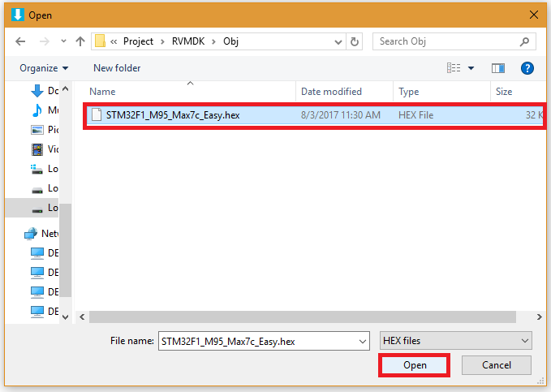Sort files by Date modified column
This screenshot has height=392, width=551.
[x=331, y=93]
